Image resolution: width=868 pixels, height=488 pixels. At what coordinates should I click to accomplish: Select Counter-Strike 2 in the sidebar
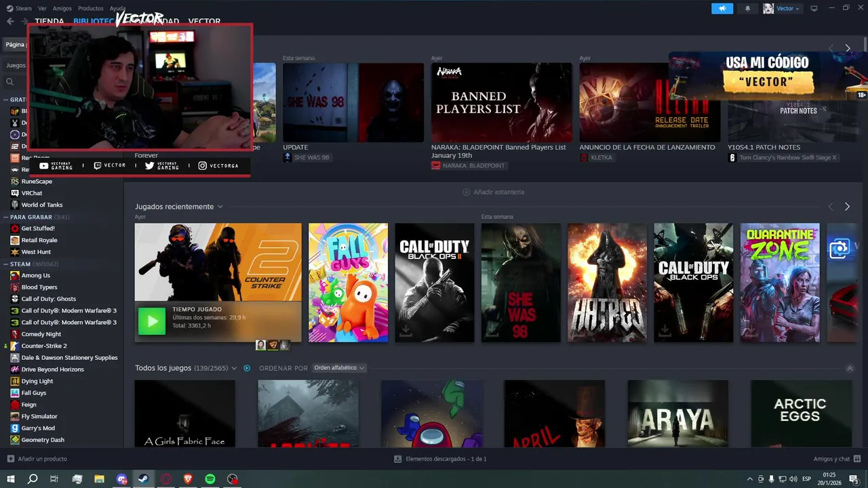44,346
